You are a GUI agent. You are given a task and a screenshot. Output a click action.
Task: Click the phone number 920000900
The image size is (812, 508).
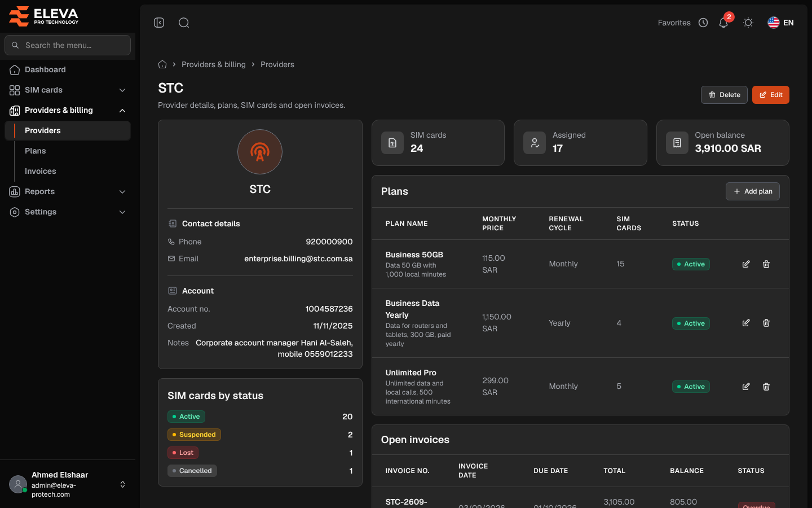coord(329,242)
